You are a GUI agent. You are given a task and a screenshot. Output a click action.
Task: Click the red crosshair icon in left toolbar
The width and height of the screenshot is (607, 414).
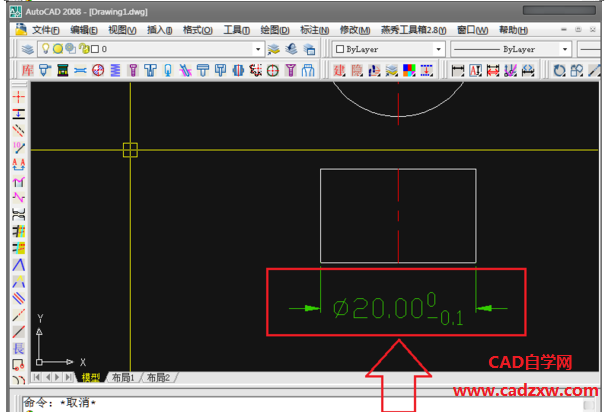click(x=19, y=97)
